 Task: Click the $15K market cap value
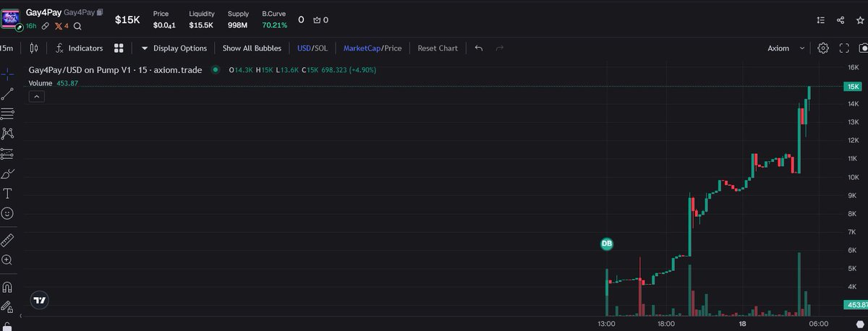pyautogui.click(x=127, y=20)
